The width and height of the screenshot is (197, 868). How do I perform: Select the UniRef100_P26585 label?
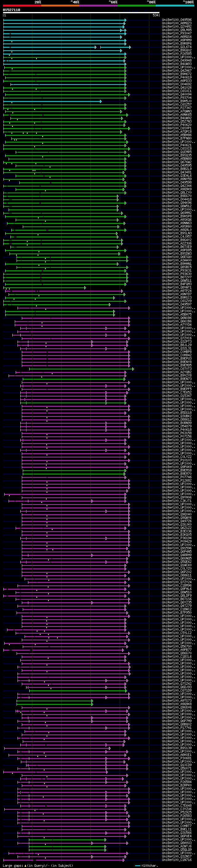pos(177,54)
